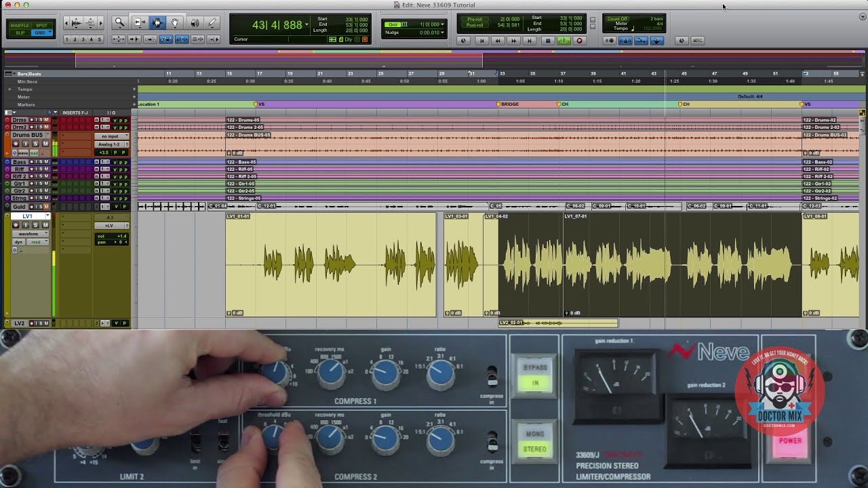
Task: Click Return to Zero transport button
Action: (482, 41)
